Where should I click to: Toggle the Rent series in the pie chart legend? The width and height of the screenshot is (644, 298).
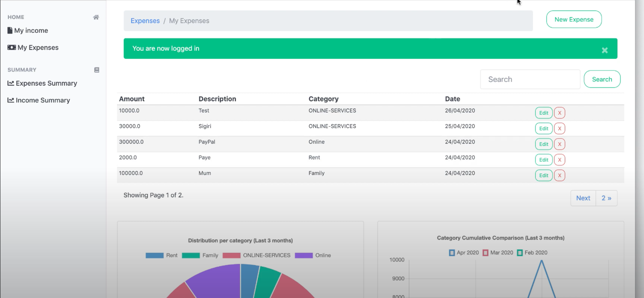(155, 255)
